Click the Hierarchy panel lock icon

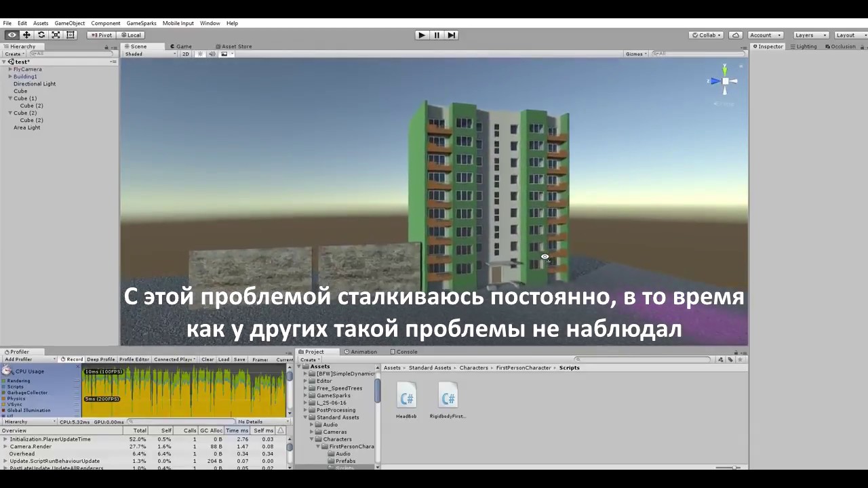(107, 47)
